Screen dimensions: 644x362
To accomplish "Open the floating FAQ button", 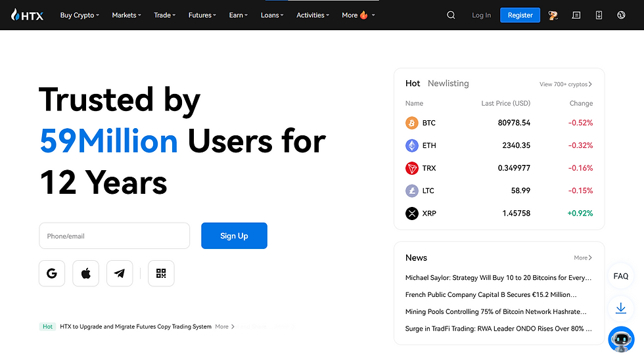I will [621, 276].
